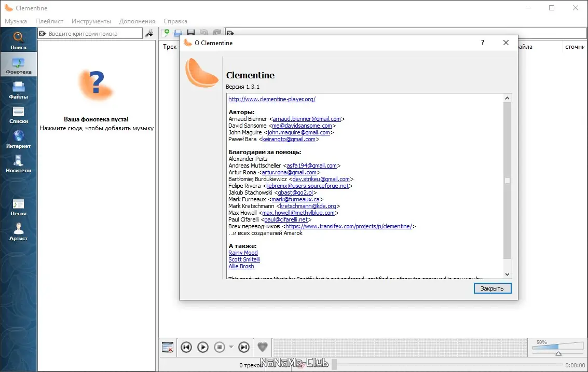The image size is (588, 372).
Task: Open the Музыка menu
Action: click(16, 21)
